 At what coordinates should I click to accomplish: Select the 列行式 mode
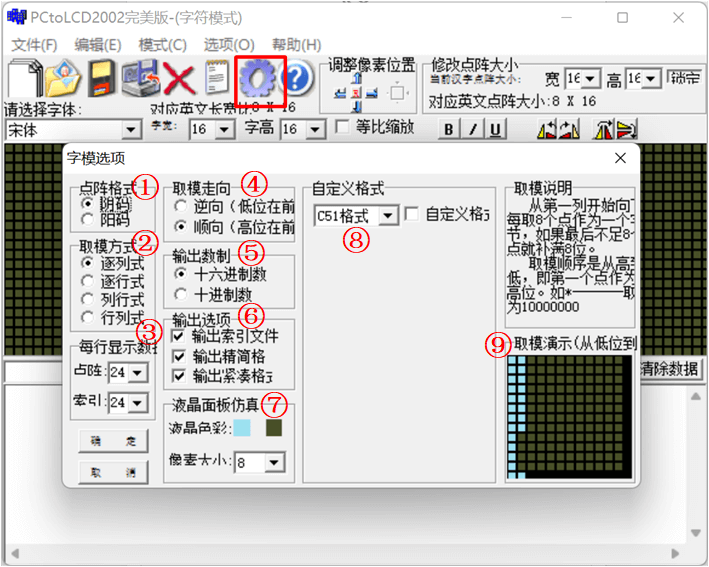[88, 299]
